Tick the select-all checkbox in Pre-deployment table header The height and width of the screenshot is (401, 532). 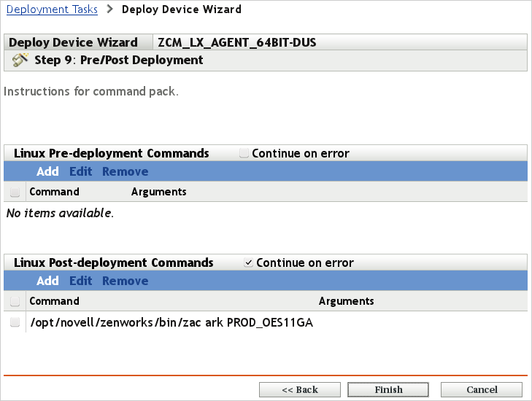[15, 192]
